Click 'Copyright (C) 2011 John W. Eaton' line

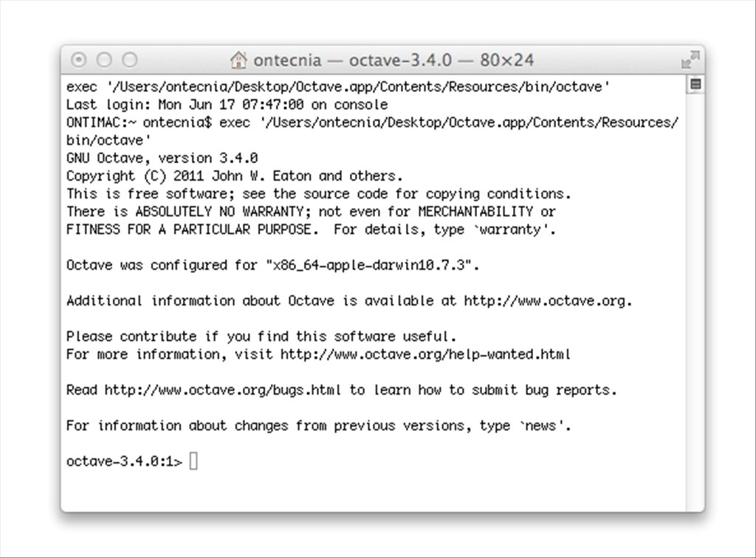[234, 176]
